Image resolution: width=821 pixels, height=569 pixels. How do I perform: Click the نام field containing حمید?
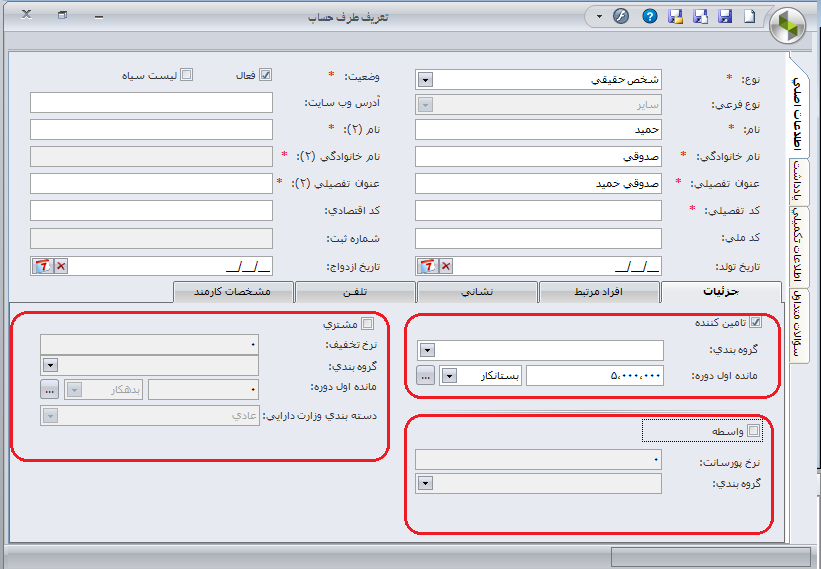point(538,130)
